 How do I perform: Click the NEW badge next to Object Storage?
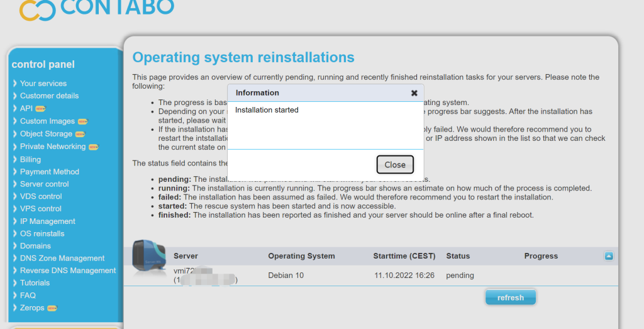[x=80, y=135]
